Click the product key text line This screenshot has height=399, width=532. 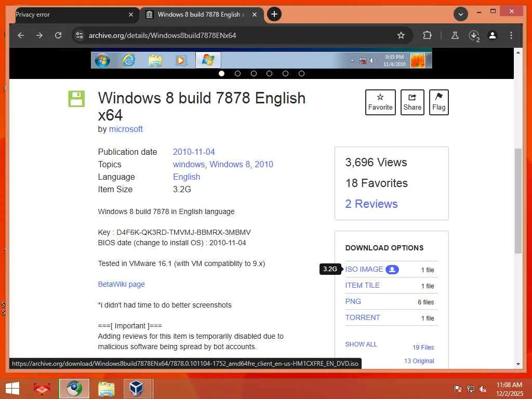(x=174, y=232)
